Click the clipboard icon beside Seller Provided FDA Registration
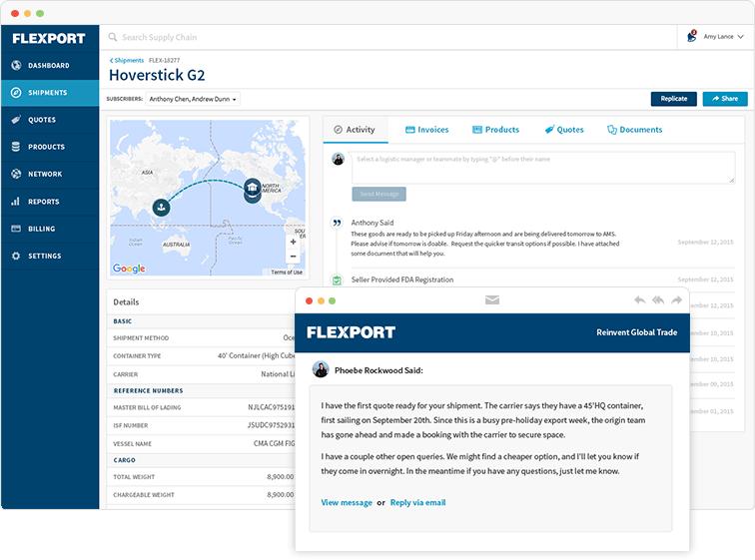The image size is (755, 560). click(337, 280)
